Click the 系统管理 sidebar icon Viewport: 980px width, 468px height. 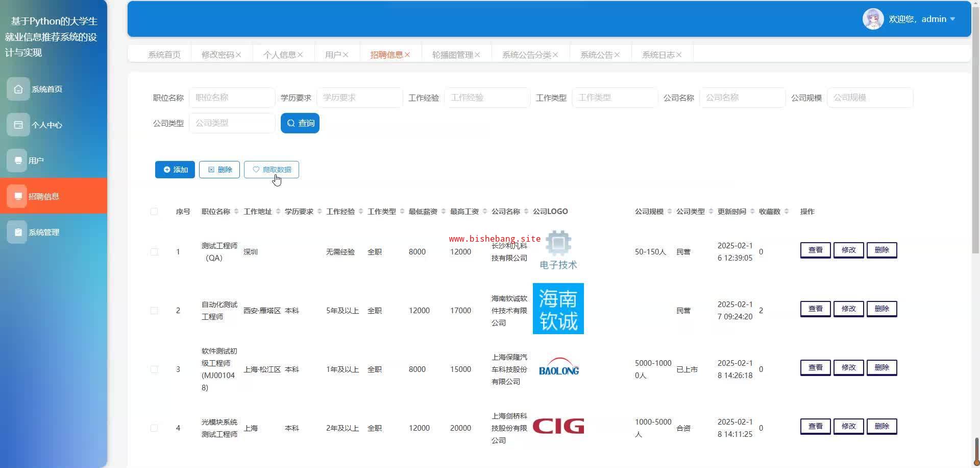pyautogui.click(x=18, y=232)
